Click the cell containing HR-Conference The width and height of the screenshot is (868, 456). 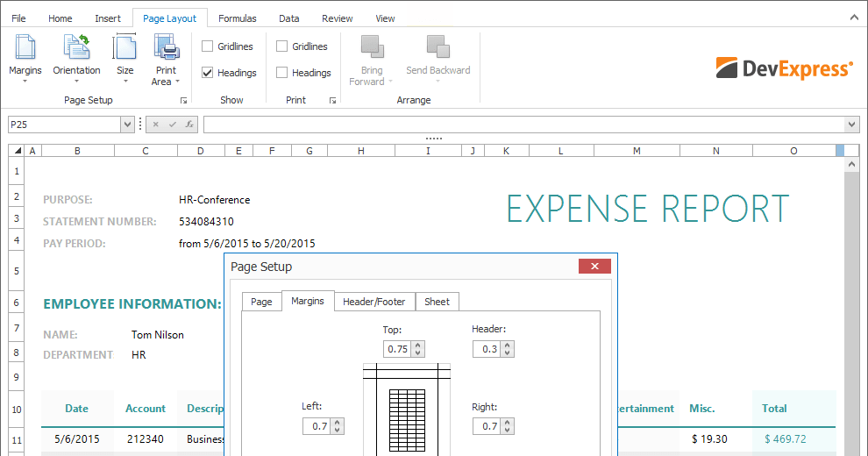point(214,200)
